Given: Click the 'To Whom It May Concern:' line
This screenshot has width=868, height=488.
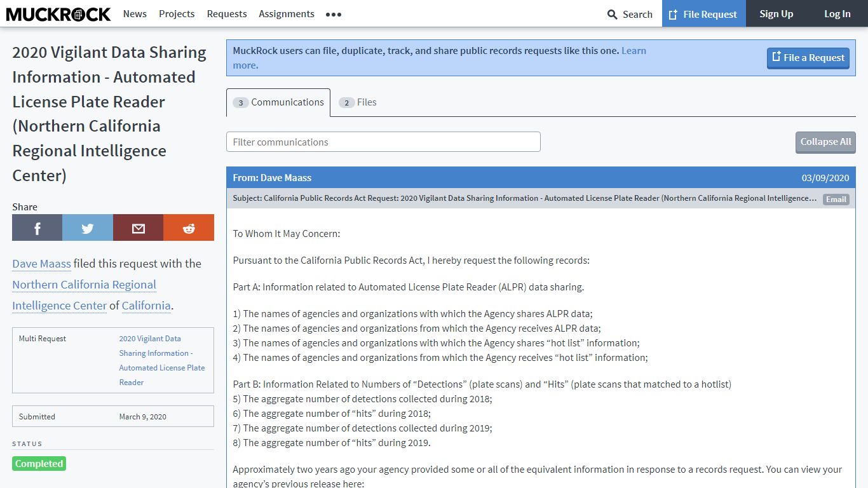Looking at the screenshot, I should (x=287, y=234).
